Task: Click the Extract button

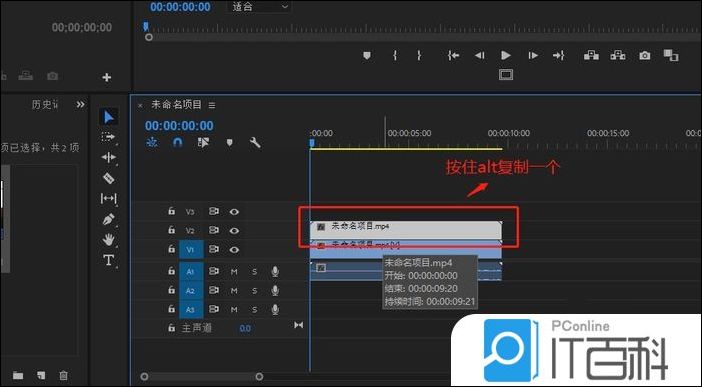Action: (x=618, y=55)
